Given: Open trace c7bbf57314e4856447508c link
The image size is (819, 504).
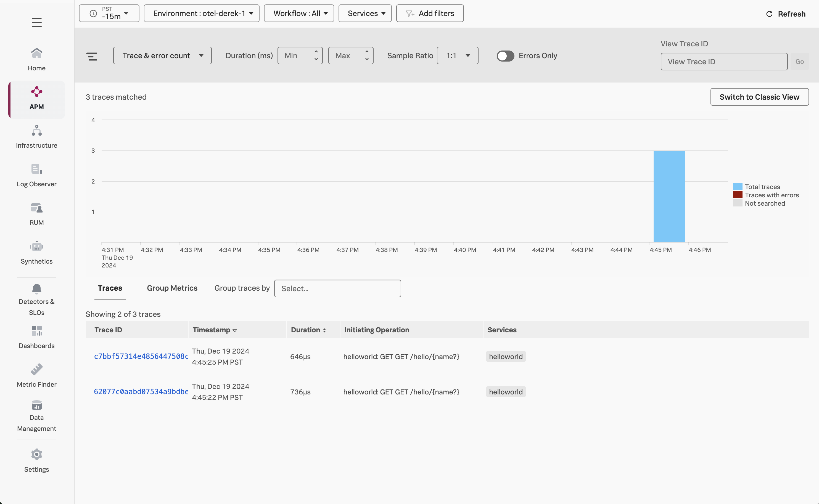Looking at the screenshot, I should point(140,356).
